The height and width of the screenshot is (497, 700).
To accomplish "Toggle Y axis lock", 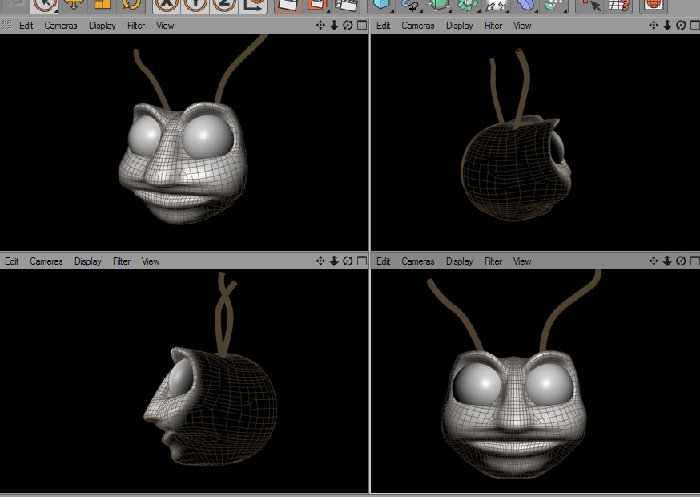I will (x=195, y=5).
